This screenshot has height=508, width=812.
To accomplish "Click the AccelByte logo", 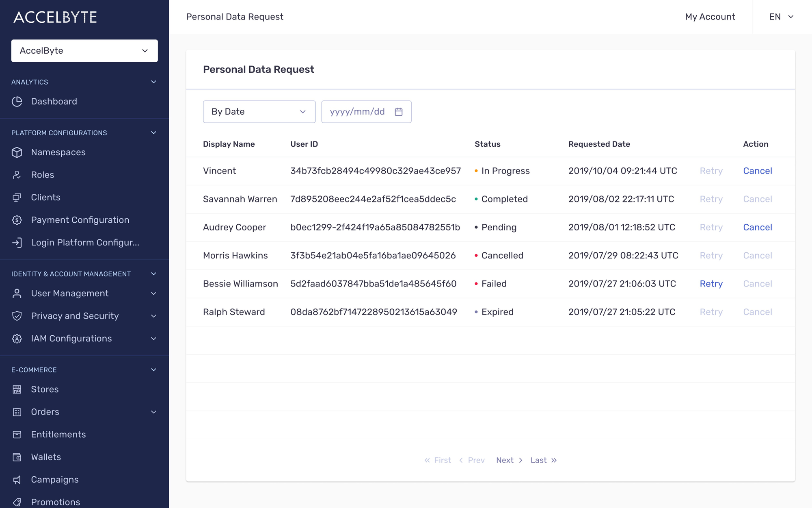I will coord(55,17).
